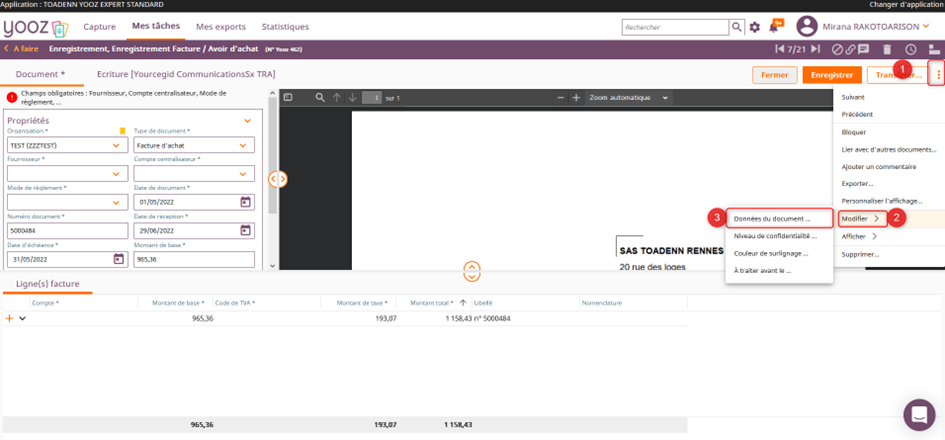This screenshot has width=945, height=440.
Task: Click the Numéro document input field
Action: click(66, 231)
